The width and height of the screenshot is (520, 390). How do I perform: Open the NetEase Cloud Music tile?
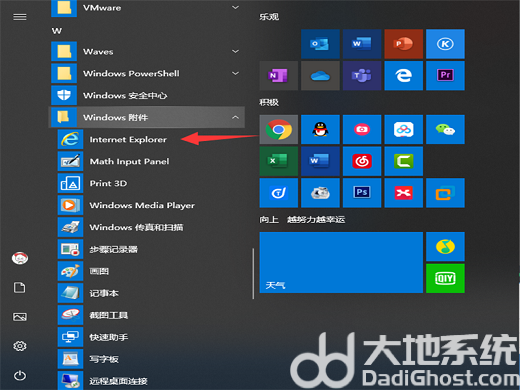362,161
